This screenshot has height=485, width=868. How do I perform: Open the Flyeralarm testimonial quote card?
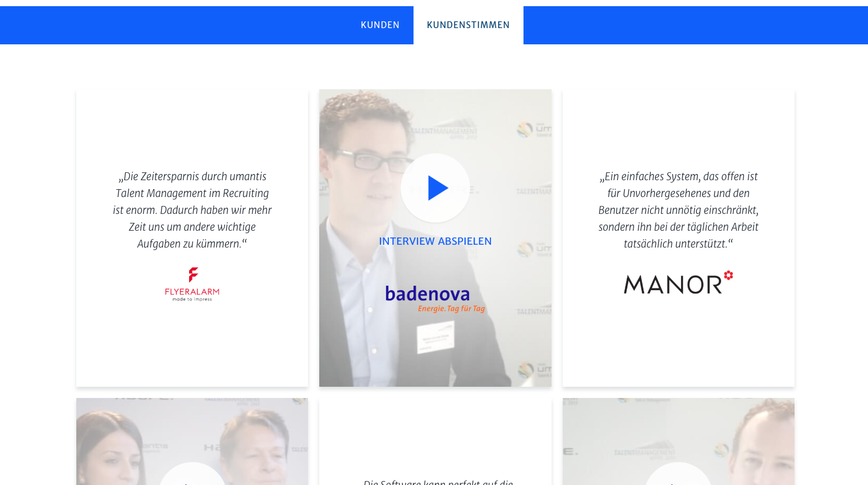(x=192, y=238)
